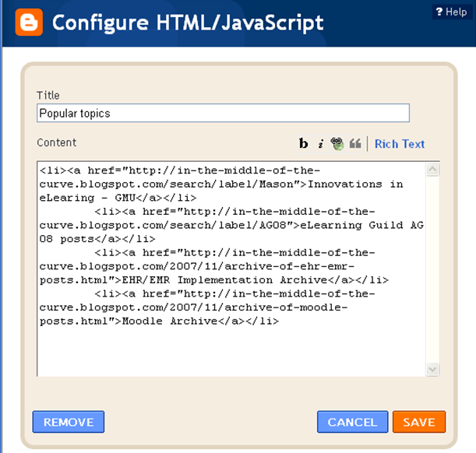Image resolution: width=476 pixels, height=453 pixels.
Task: Toggle bold formatting button
Action: tap(303, 144)
